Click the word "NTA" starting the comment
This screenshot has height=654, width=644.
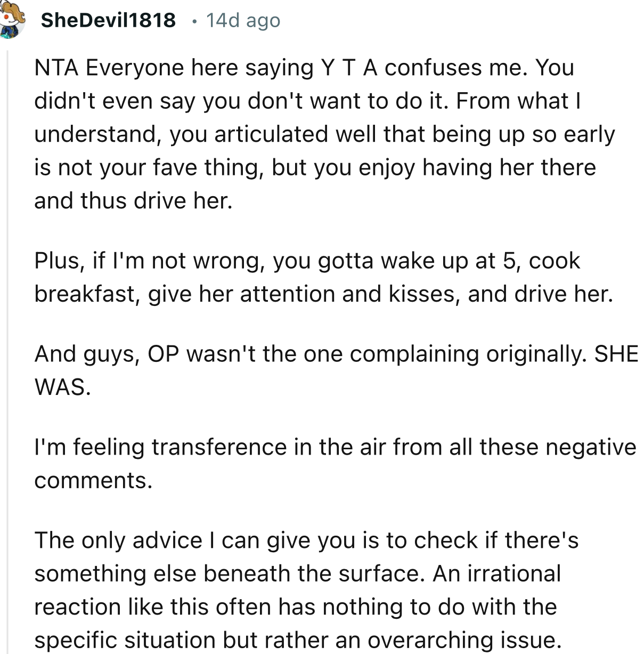(56, 68)
